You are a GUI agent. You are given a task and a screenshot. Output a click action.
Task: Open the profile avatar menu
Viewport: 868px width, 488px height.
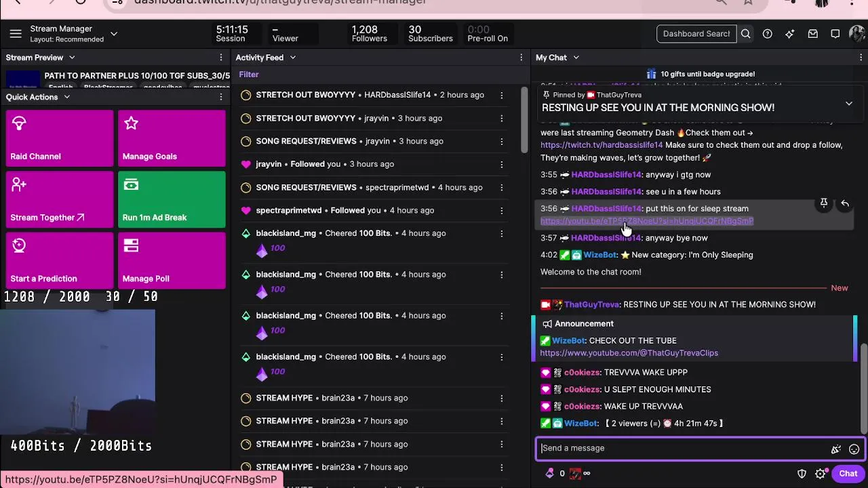857,34
